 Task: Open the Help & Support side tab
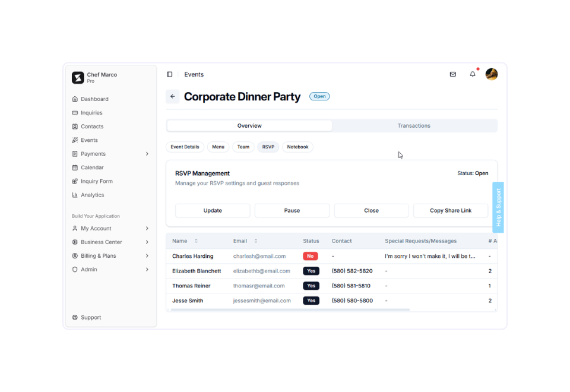[x=498, y=207]
